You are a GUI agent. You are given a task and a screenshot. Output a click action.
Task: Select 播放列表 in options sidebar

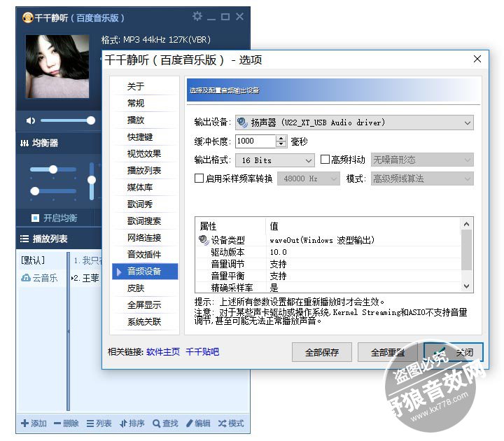coord(145,170)
